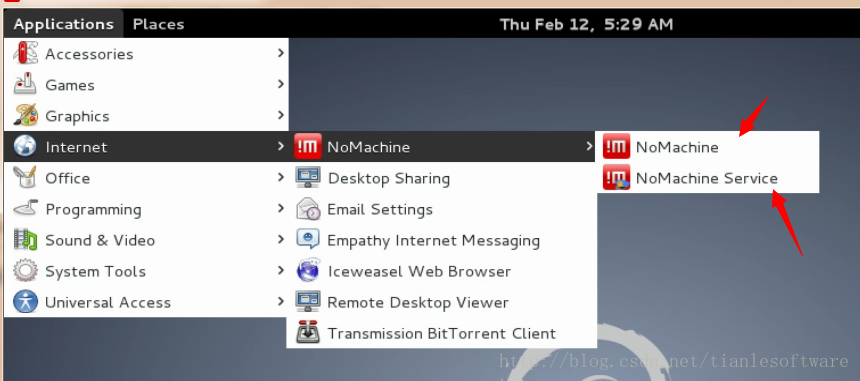The image size is (860, 381).
Task: Expand the Programming submenu arrow
Action: (281, 208)
